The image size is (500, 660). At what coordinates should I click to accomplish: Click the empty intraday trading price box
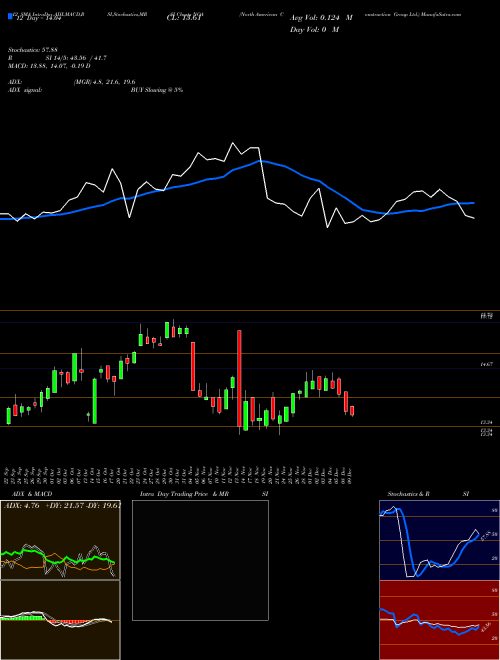tap(200, 560)
